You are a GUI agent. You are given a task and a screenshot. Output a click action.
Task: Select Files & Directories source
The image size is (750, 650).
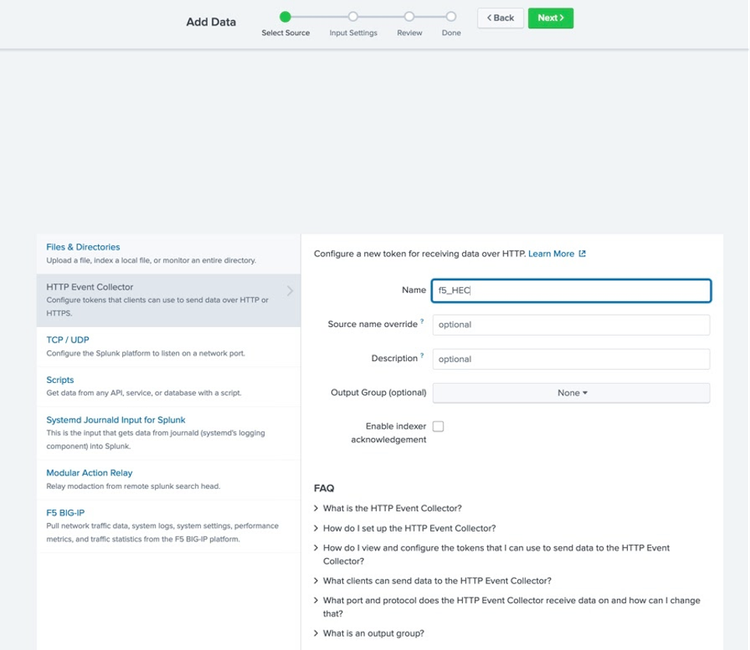(83, 247)
